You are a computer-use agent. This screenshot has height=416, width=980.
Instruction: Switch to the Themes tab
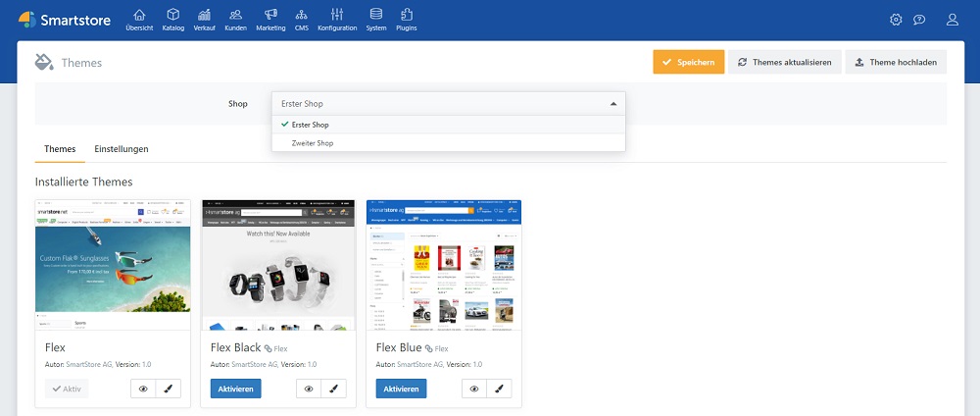click(60, 149)
